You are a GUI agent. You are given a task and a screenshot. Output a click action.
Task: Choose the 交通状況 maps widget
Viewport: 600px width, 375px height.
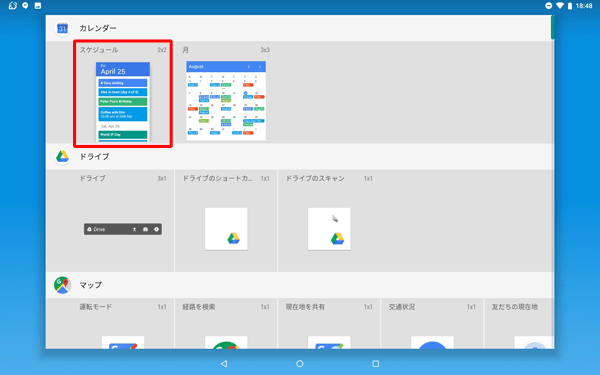(432, 342)
